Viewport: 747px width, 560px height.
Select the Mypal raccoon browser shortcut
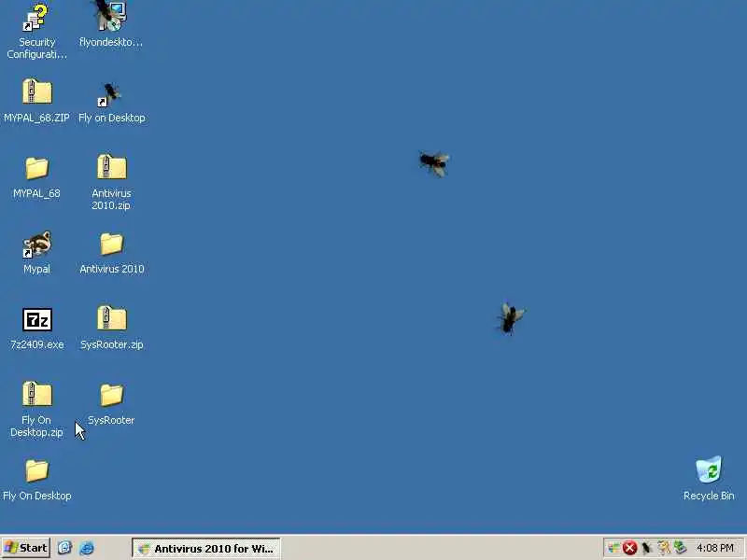tap(36, 245)
